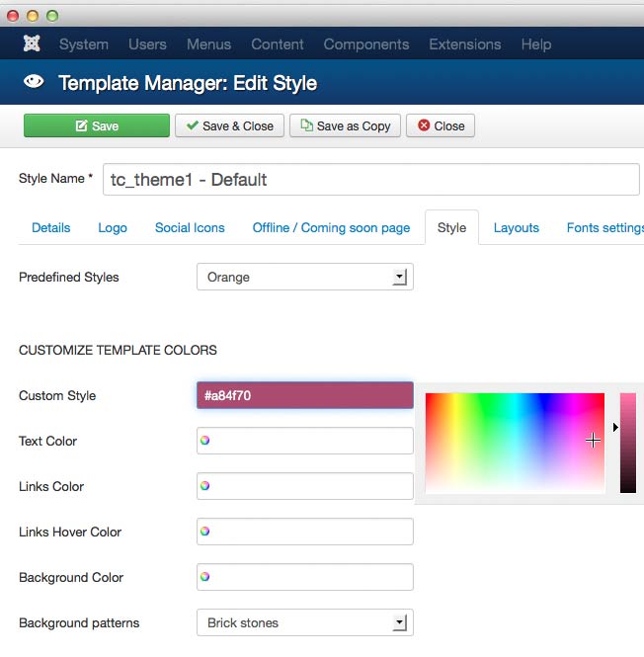Click the color wheel icon in Text Color field

click(205, 441)
